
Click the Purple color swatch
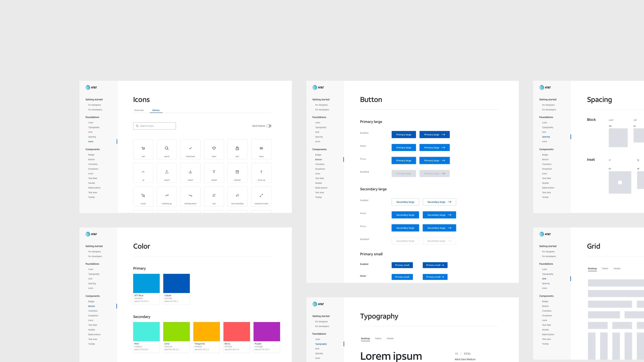[267, 331]
